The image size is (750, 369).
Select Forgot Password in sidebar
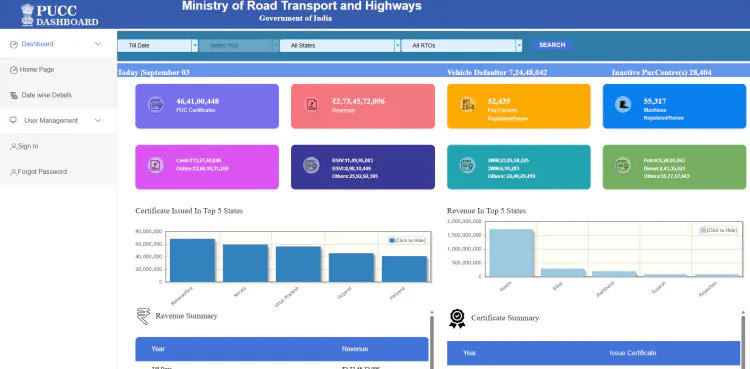click(x=58, y=172)
